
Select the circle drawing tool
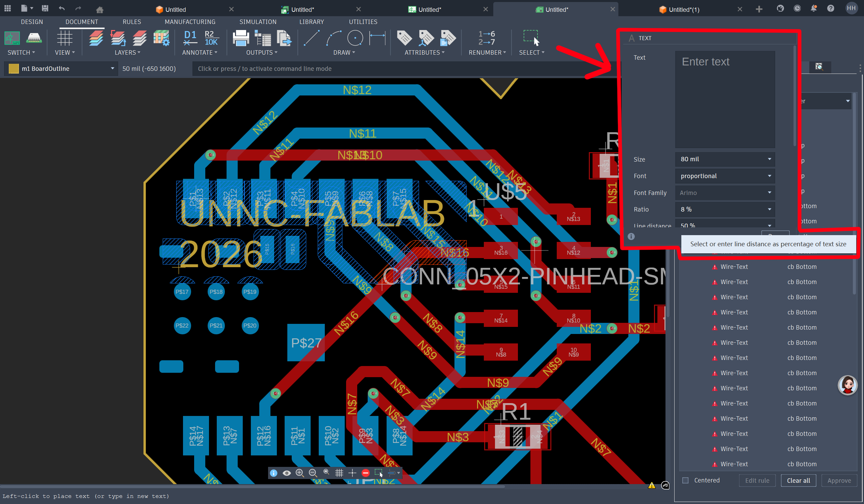pos(355,38)
